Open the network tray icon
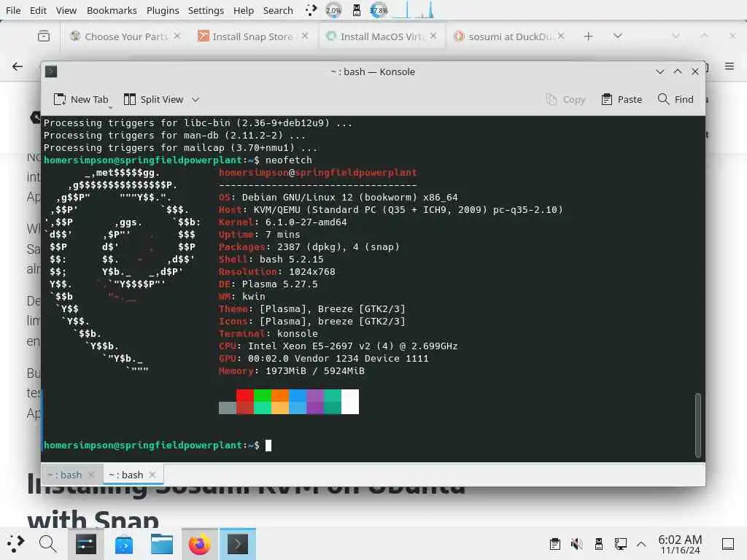This screenshot has width=747, height=560. [x=620, y=544]
